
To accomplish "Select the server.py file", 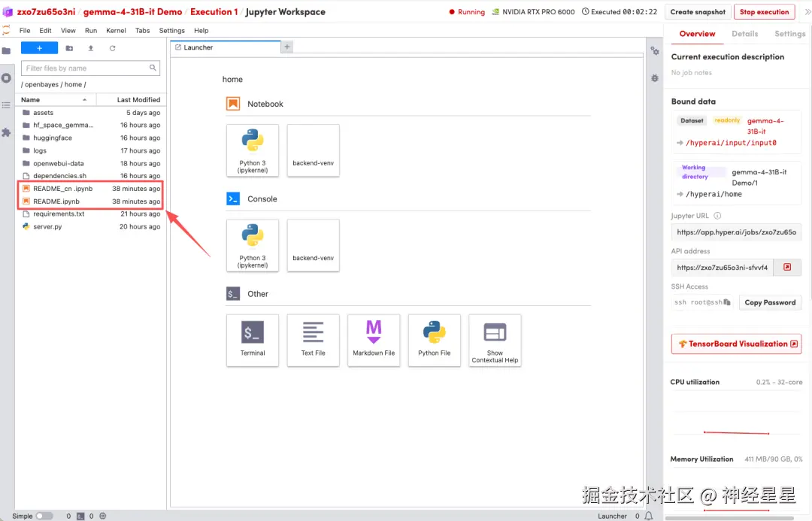I will 91,226.
